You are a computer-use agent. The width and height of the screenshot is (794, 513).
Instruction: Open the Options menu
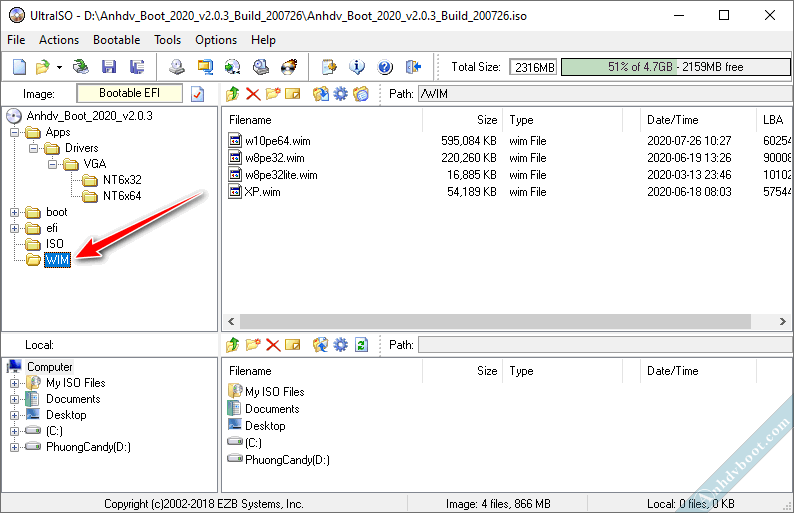[x=216, y=40]
